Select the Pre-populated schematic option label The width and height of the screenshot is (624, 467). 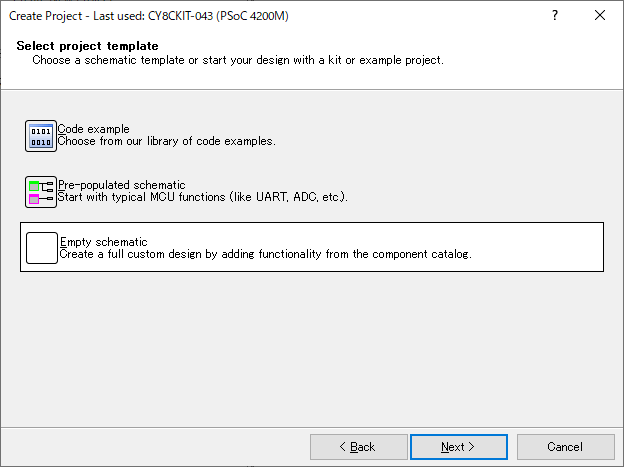[122, 185]
